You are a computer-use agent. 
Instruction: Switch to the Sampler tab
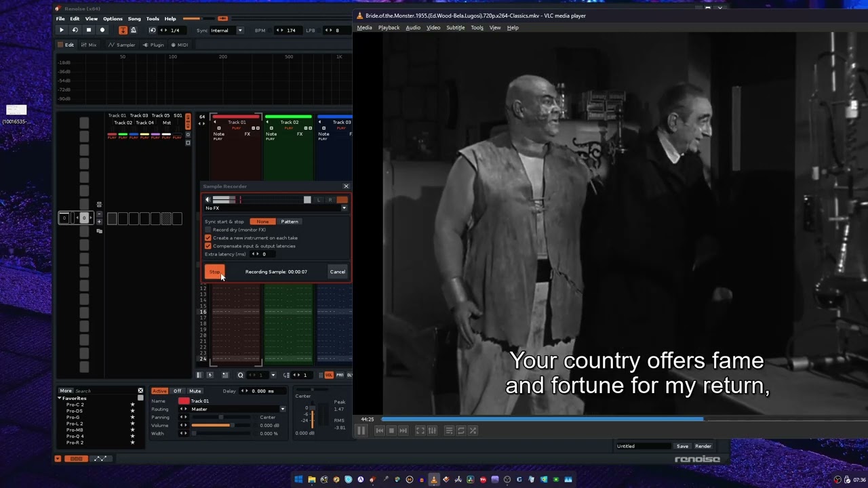click(122, 45)
